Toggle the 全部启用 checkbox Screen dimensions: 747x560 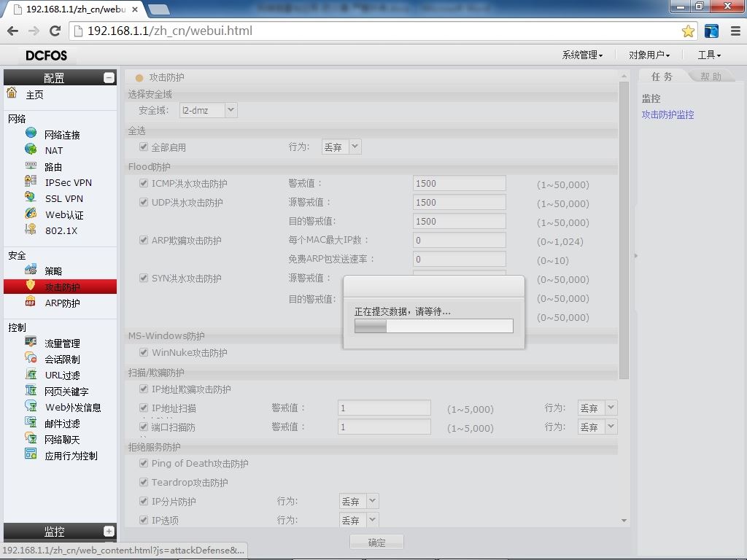tap(144, 147)
